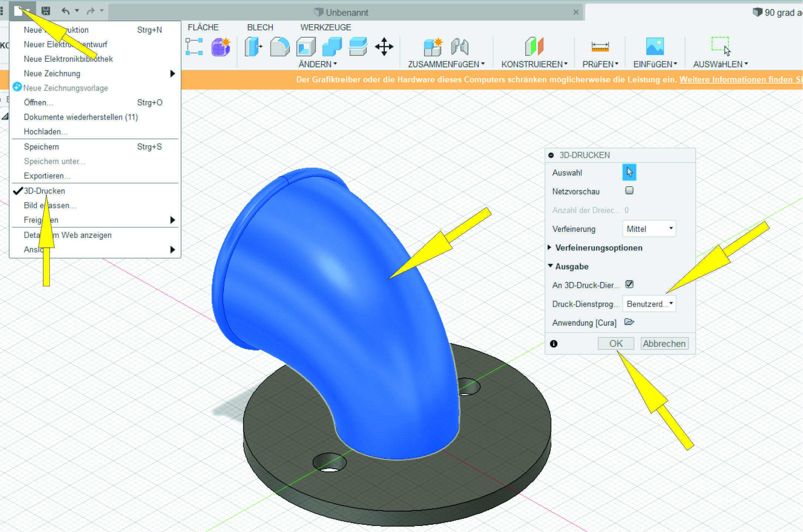Open the Druck-Dienstprogramm Benutzerdefiniert dropdown

click(649, 304)
